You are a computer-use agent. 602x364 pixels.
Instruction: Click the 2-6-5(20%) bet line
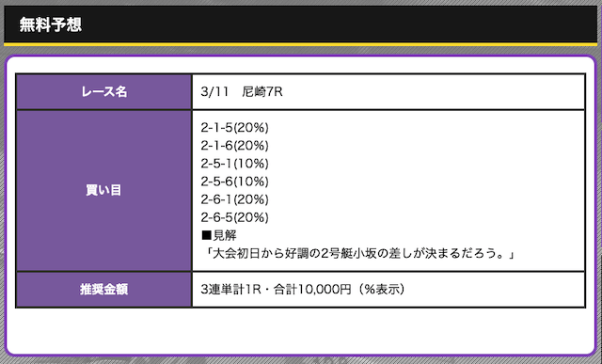pos(234,217)
